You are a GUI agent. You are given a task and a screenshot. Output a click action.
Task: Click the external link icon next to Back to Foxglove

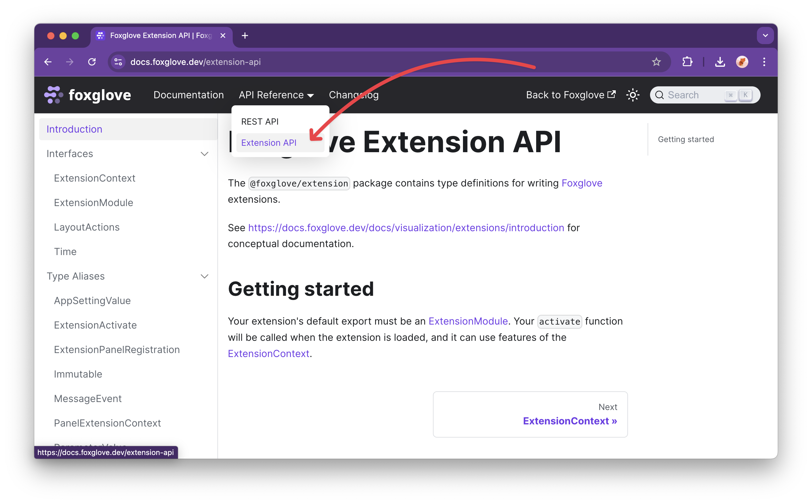612,94
